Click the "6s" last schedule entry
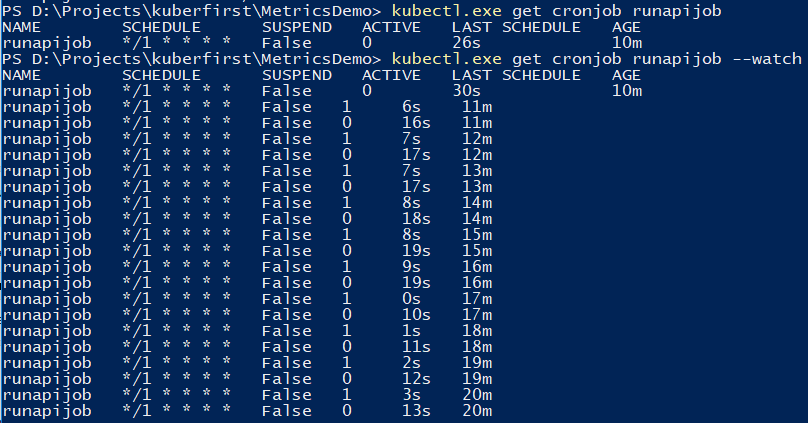 pyautogui.click(x=411, y=107)
